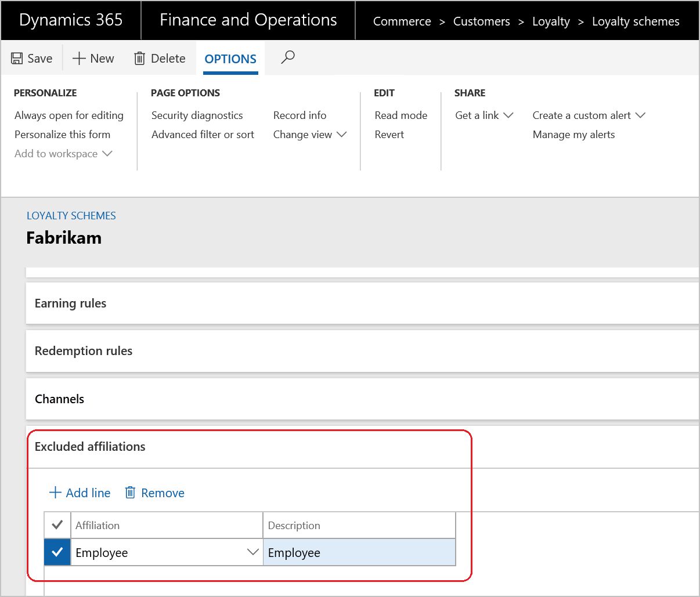The height and width of the screenshot is (597, 700).
Task: Click Advanced filter or sort
Action: [203, 134]
